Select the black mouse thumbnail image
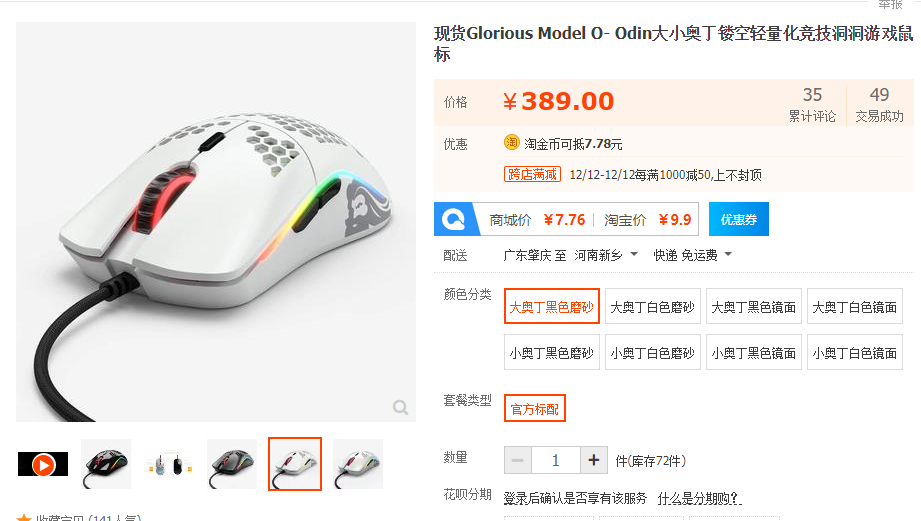The height and width of the screenshot is (521, 921). click(106, 464)
